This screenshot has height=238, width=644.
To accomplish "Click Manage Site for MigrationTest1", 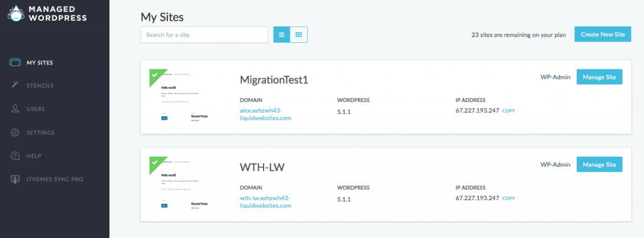I will (599, 77).
